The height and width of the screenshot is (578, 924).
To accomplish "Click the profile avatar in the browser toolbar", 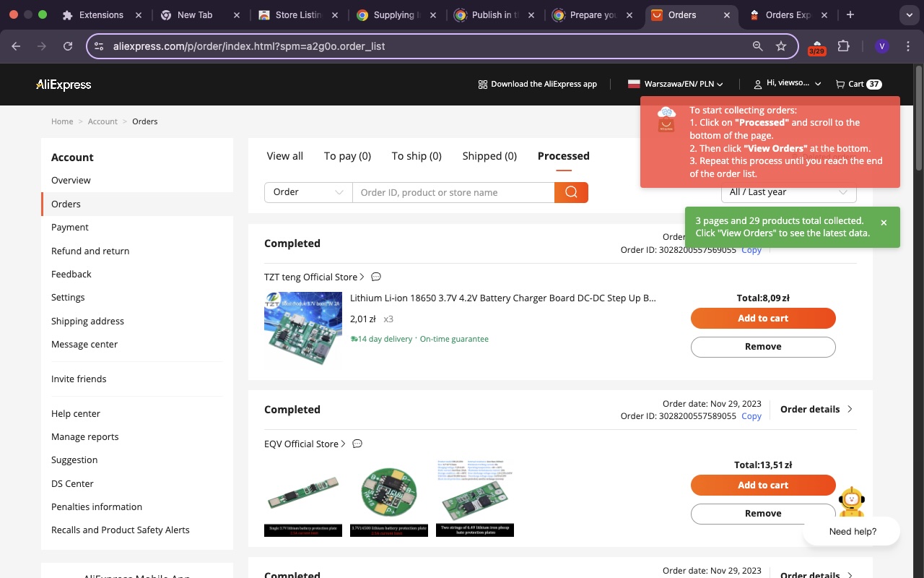I will 881,46.
